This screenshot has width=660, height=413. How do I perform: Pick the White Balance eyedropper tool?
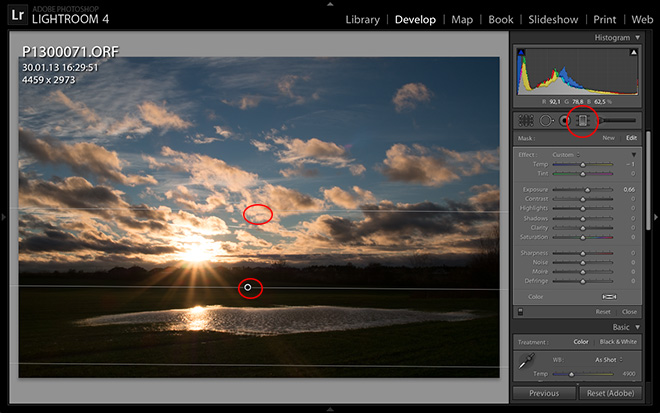[526, 361]
